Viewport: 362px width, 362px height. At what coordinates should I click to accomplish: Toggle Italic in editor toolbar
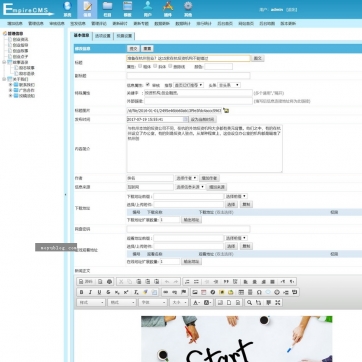pyautogui.click(x=90, y=292)
